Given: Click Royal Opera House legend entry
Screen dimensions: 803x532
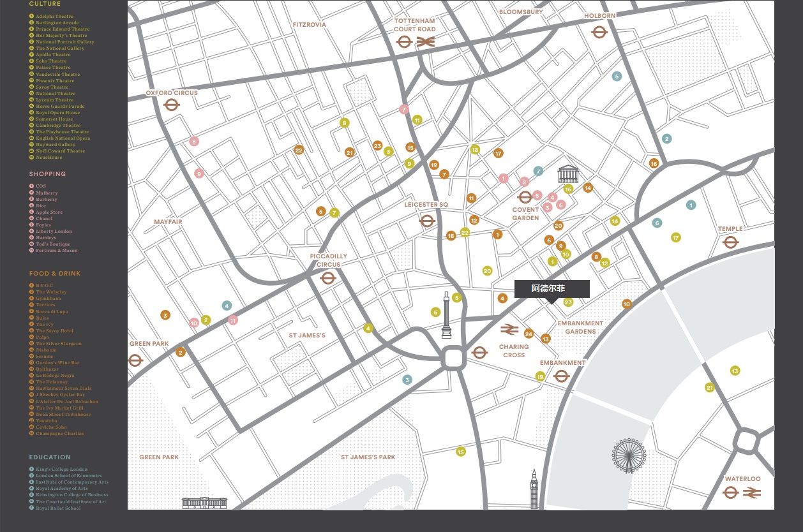Looking at the screenshot, I should coord(58,113).
